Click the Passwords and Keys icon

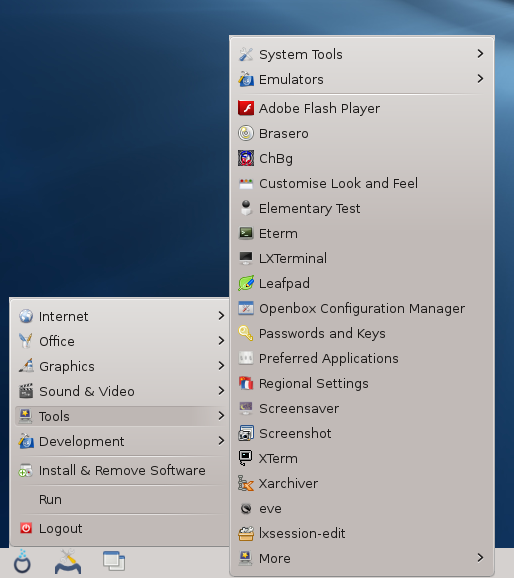246,333
